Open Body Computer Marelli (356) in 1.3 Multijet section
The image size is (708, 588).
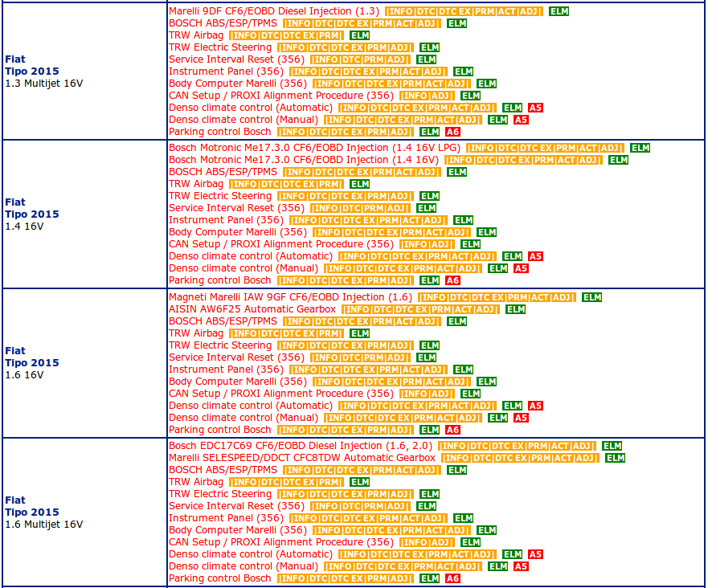[238, 84]
